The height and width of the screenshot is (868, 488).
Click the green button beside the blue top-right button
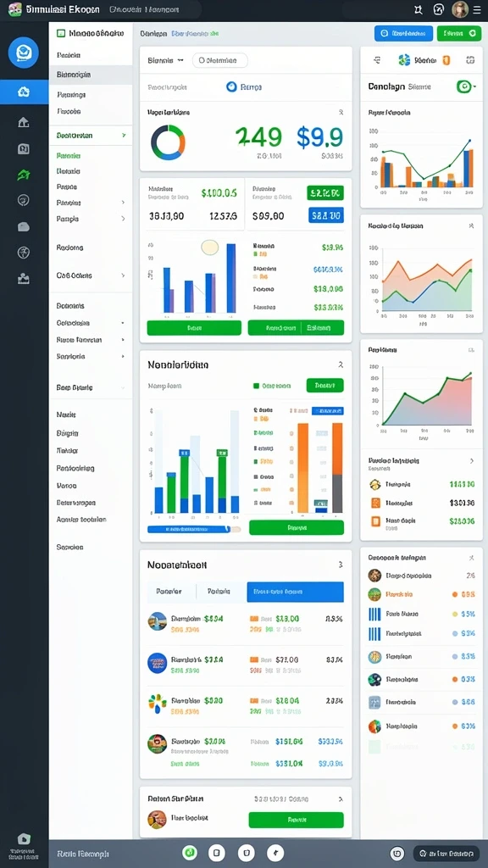(458, 33)
